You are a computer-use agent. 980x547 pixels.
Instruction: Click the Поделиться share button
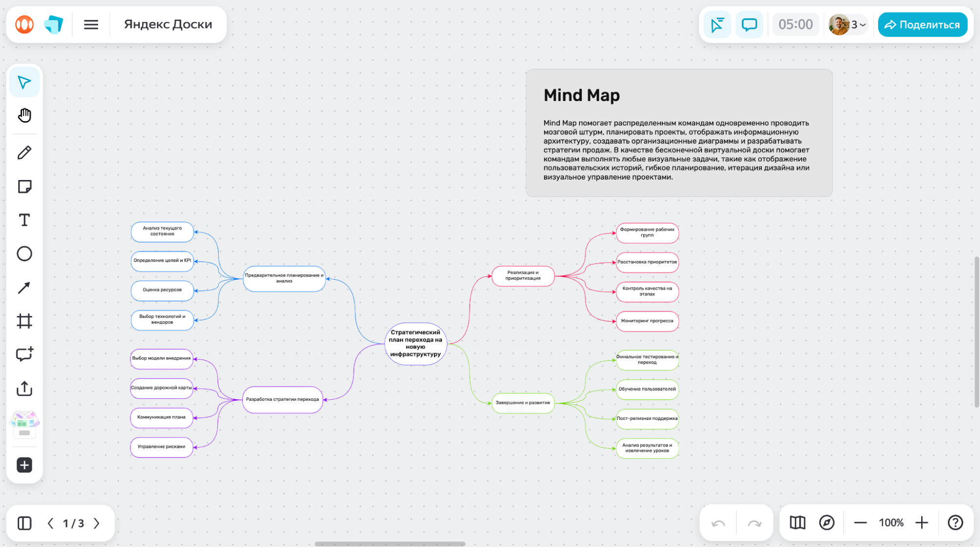[922, 25]
